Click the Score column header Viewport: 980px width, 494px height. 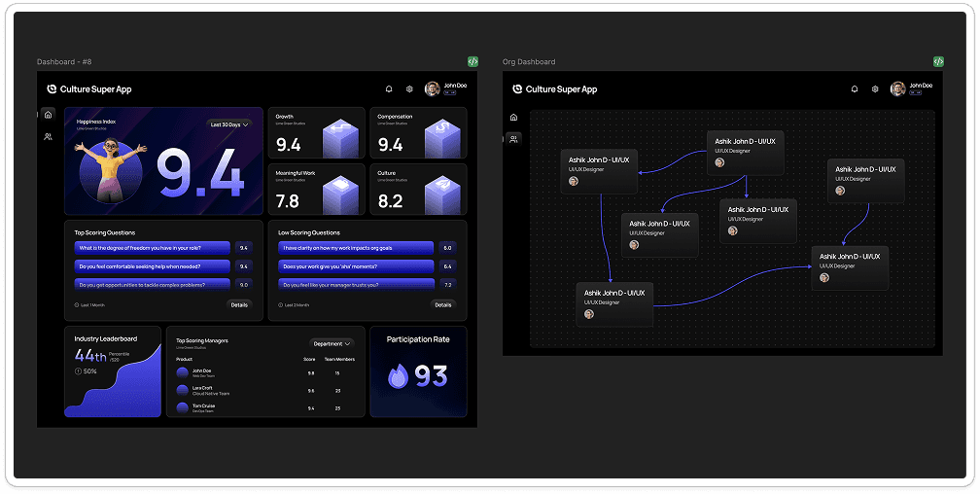tap(309, 360)
